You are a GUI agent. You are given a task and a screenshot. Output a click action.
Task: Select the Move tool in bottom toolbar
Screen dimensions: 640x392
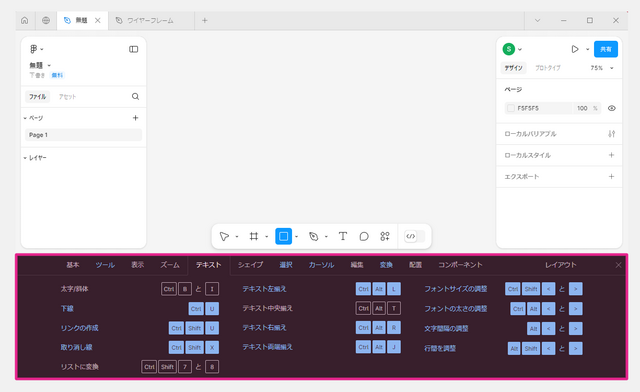tap(224, 236)
